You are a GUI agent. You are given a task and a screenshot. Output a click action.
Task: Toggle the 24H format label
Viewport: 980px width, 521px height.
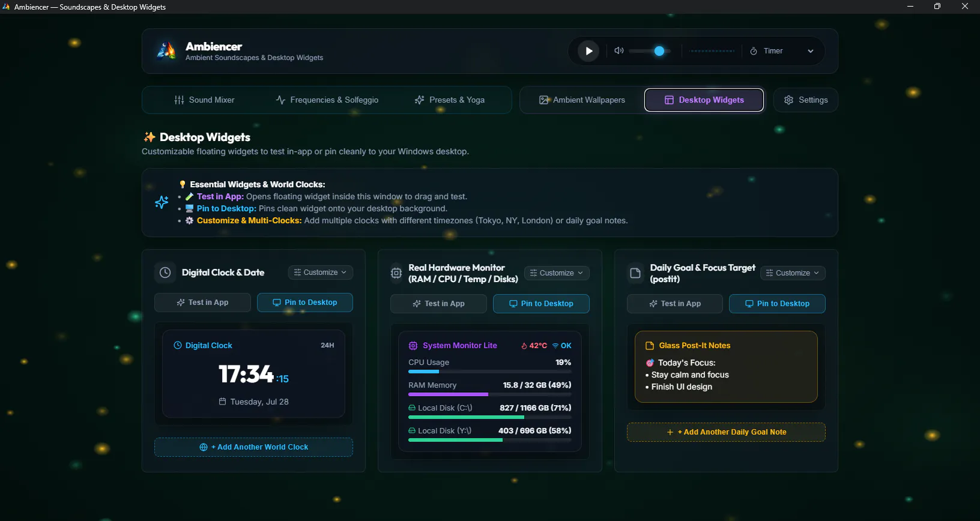pos(327,345)
